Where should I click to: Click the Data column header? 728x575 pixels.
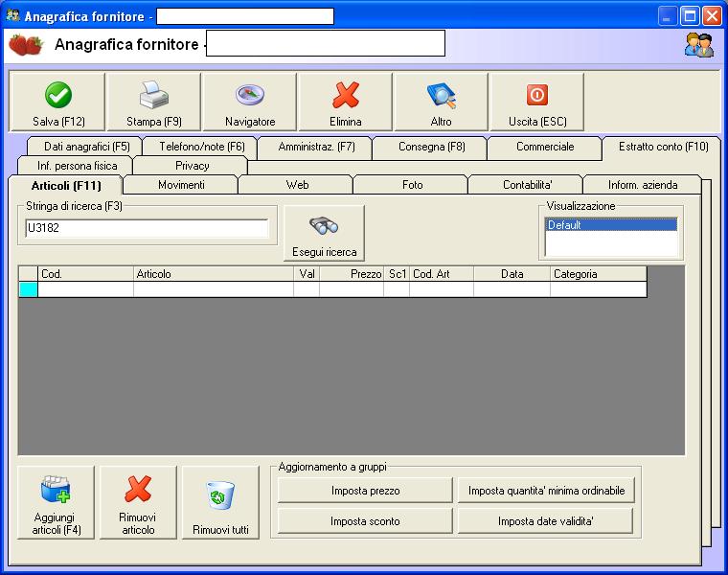point(512,274)
